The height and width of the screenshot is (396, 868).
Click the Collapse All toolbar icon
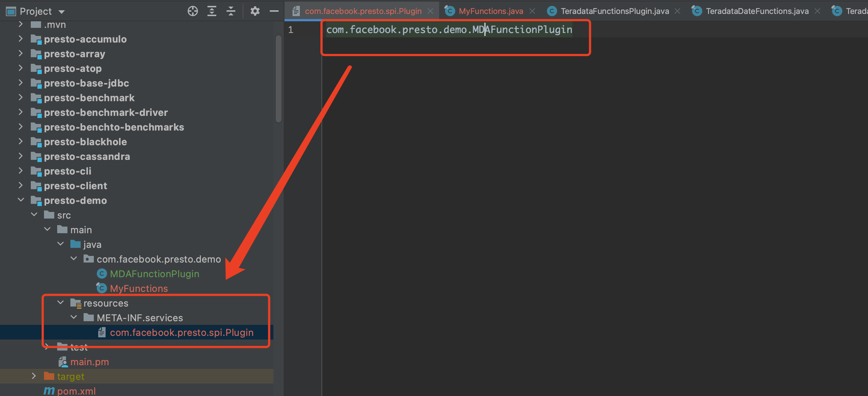pos(231,11)
